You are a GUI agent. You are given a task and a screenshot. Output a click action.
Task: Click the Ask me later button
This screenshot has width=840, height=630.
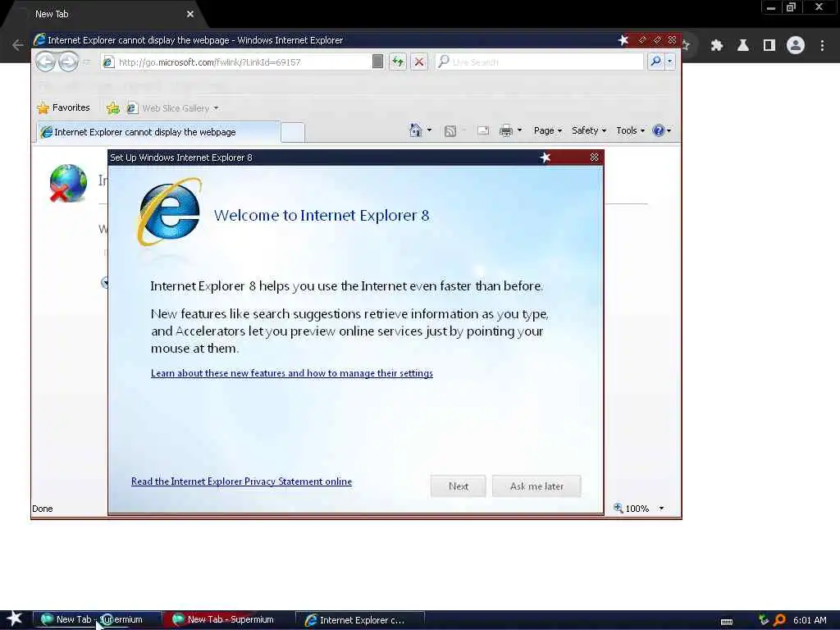pyautogui.click(x=536, y=486)
